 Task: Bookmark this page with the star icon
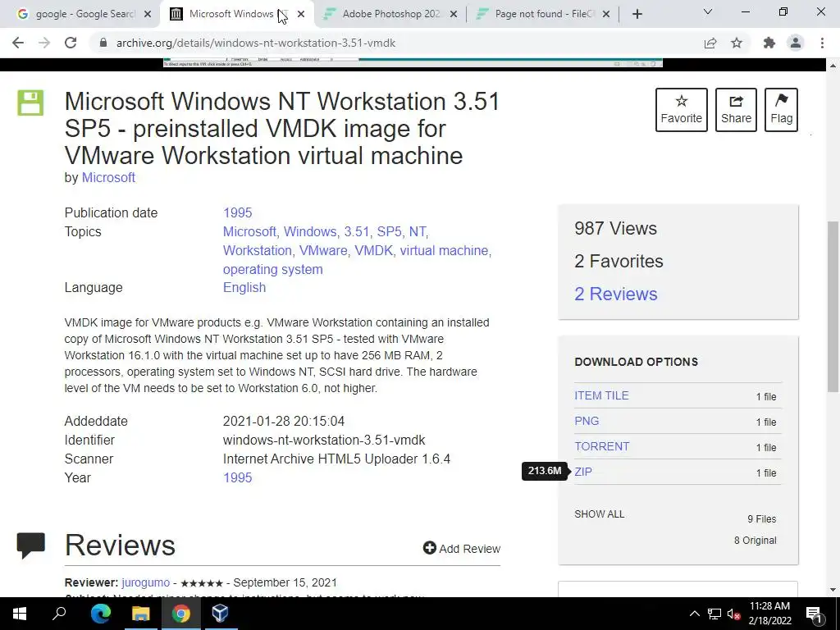click(737, 43)
